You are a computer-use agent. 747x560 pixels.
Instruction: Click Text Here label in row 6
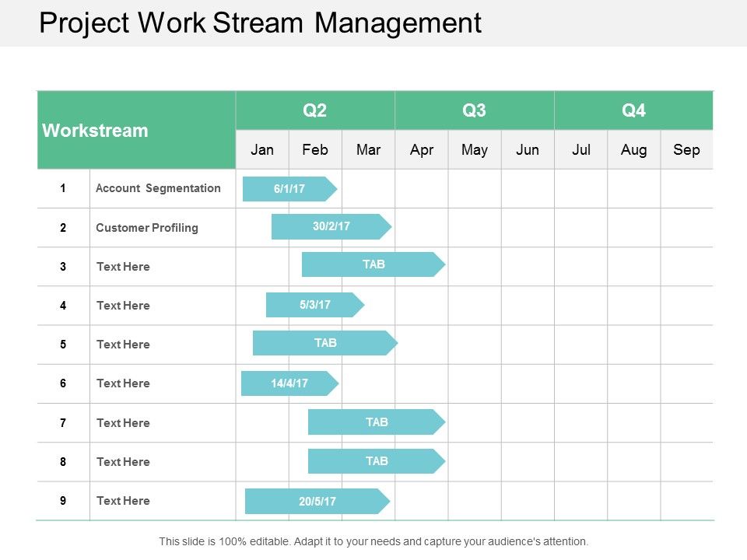(123, 383)
